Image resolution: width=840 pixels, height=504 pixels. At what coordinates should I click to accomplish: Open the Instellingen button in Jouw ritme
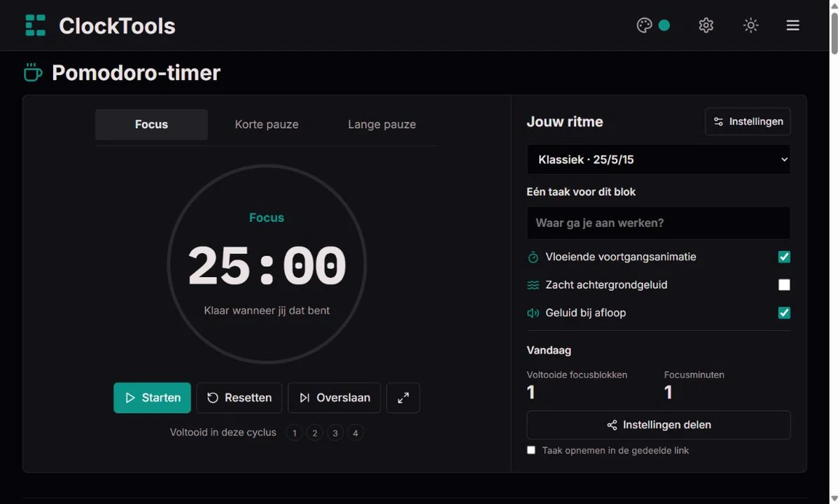[x=748, y=122]
